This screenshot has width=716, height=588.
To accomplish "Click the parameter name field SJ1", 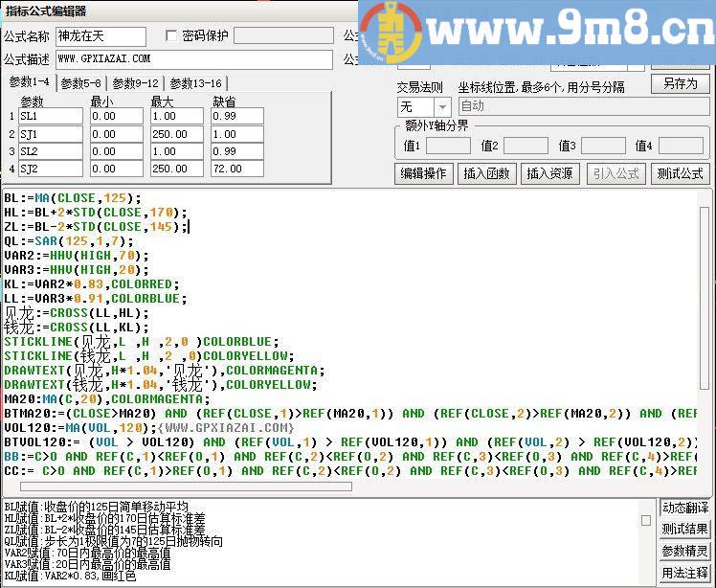I will (51, 134).
